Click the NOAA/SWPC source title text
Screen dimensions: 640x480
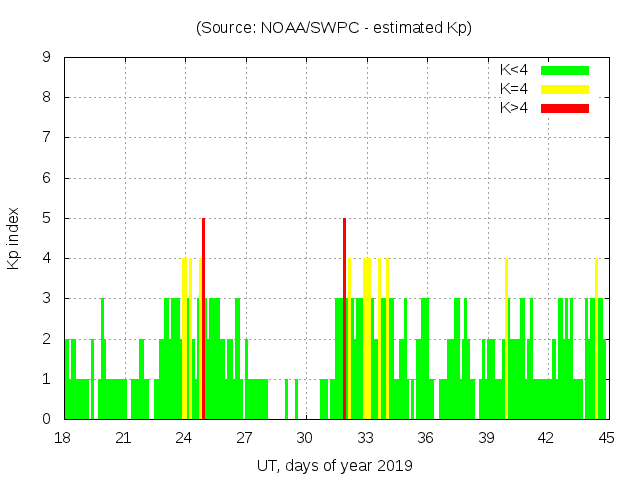(x=334, y=28)
